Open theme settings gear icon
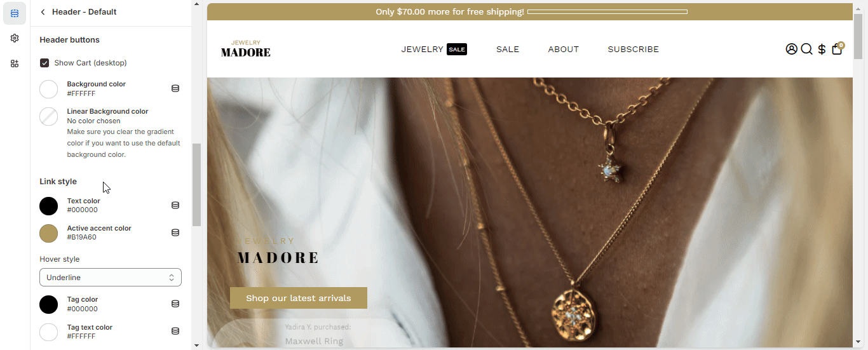The height and width of the screenshot is (350, 868). tap(15, 38)
